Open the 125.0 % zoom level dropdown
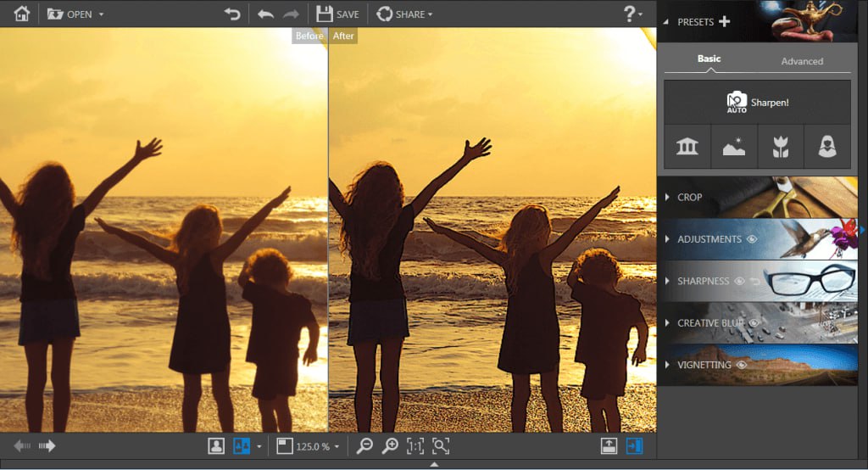868x470 pixels. pos(337,446)
